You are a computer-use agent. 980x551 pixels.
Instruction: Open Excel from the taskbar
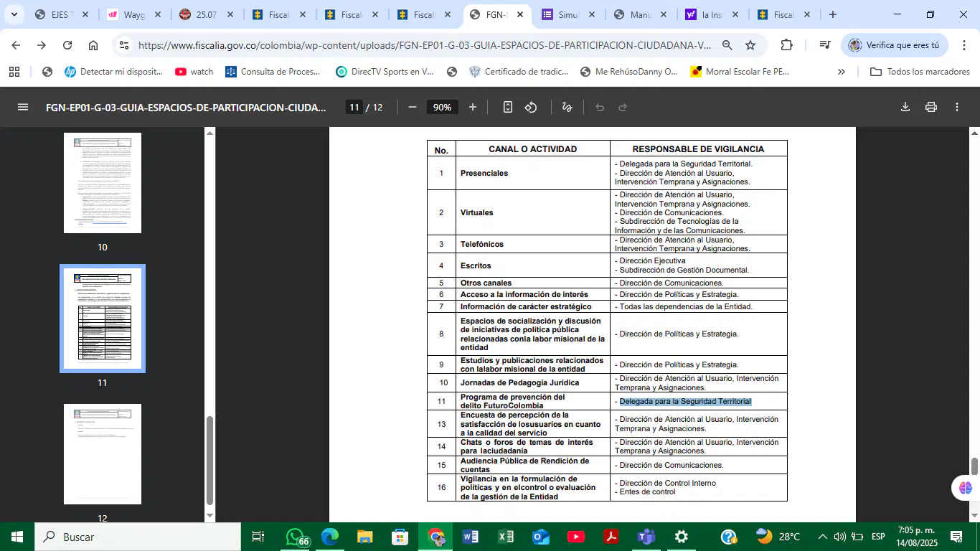click(x=506, y=537)
